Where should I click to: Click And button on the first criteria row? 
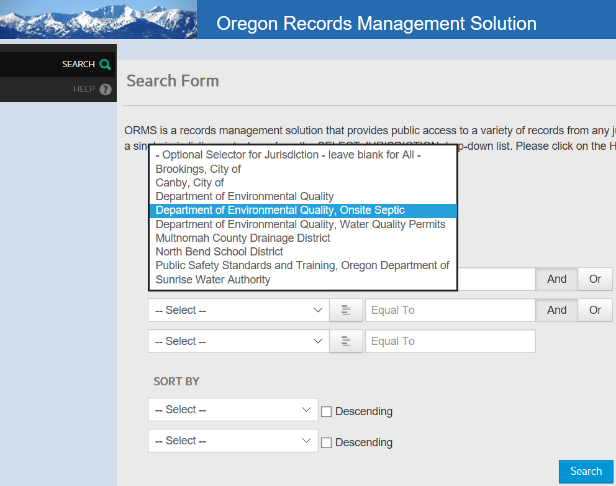[x=557, y=279]
